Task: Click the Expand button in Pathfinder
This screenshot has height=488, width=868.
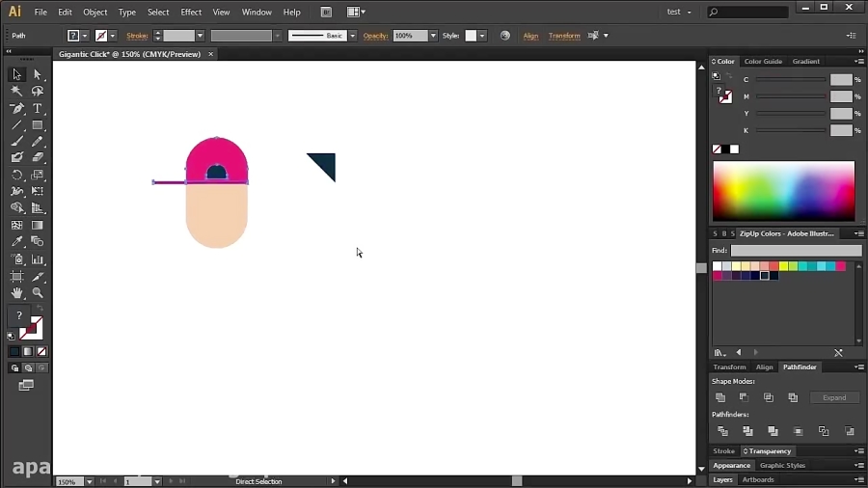Action: [x=833, y=397]
